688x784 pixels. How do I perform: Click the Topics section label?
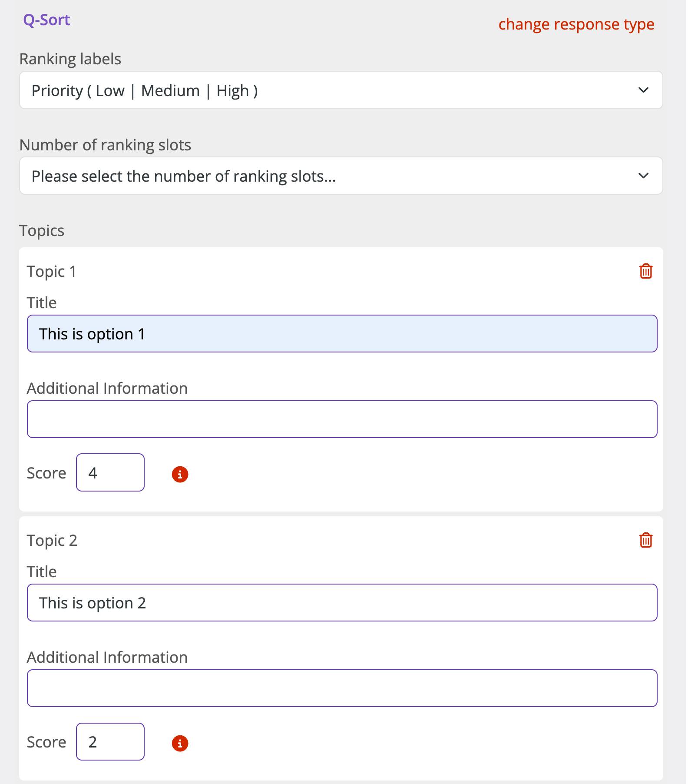[42, 231]
